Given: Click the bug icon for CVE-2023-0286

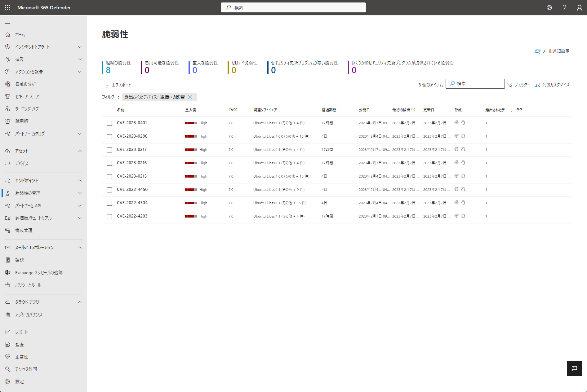Looking at the screenshot, I should click(x=463, y=136).
